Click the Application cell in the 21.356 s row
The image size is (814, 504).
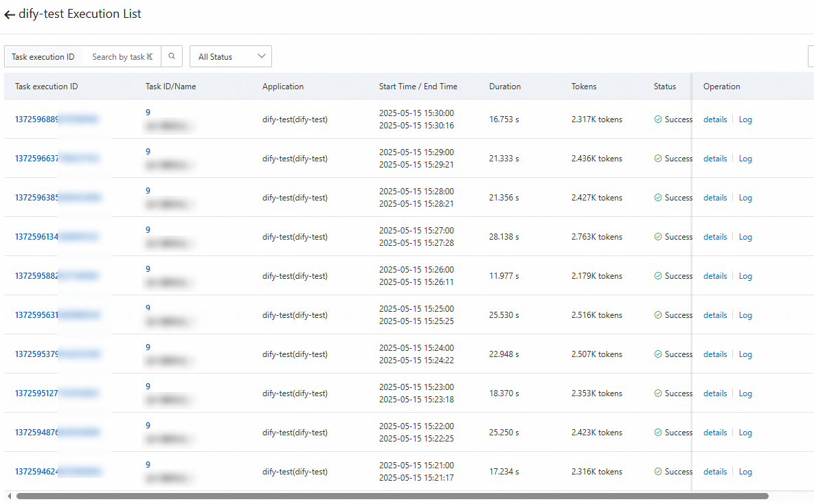click(295, 198)
